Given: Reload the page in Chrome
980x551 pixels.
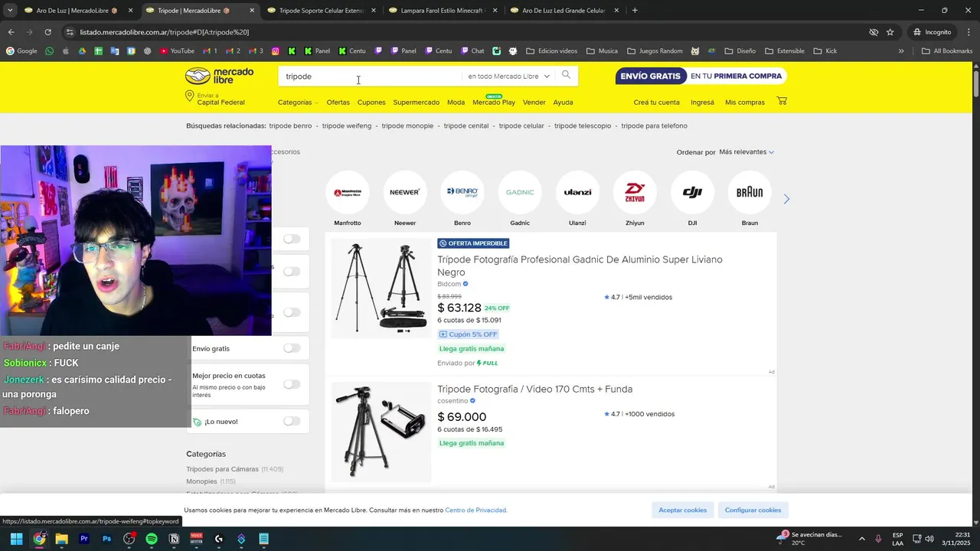Looking at the screenshot, I should [47, 32].
